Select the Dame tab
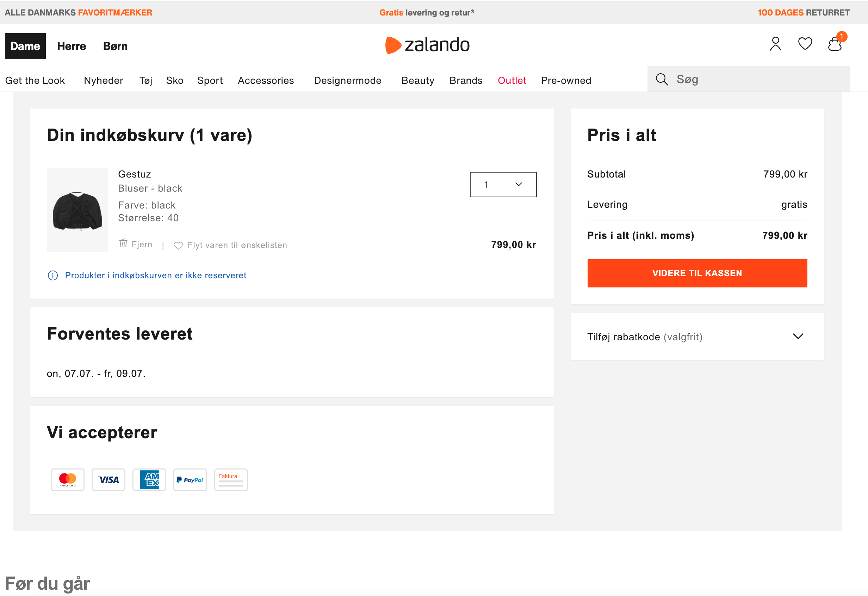The height and width of the screenshot is (596, 868). click(25, 46)
